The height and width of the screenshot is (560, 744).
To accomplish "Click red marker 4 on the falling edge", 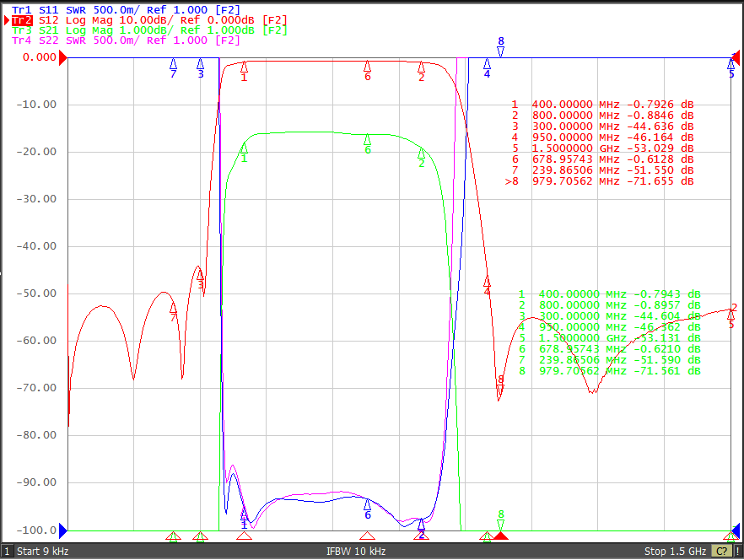I will pyautogui.click(x=487, y=282).
